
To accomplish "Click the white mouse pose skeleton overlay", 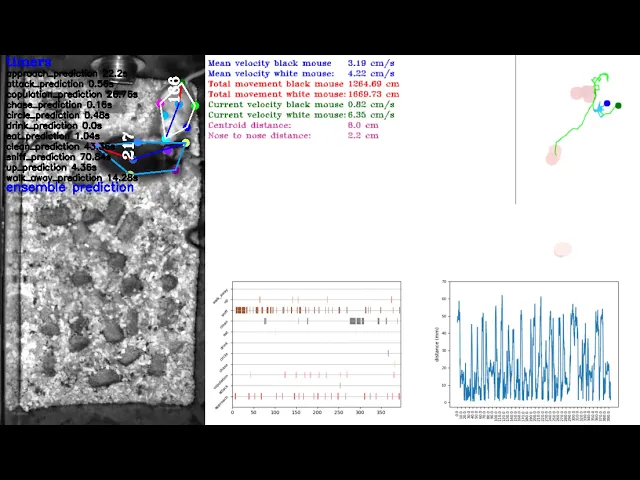I will (178, 110).
